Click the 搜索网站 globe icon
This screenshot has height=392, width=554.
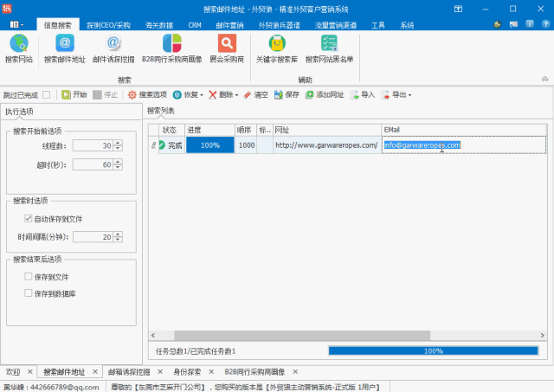pyautogui.click(x=19, y=43)
